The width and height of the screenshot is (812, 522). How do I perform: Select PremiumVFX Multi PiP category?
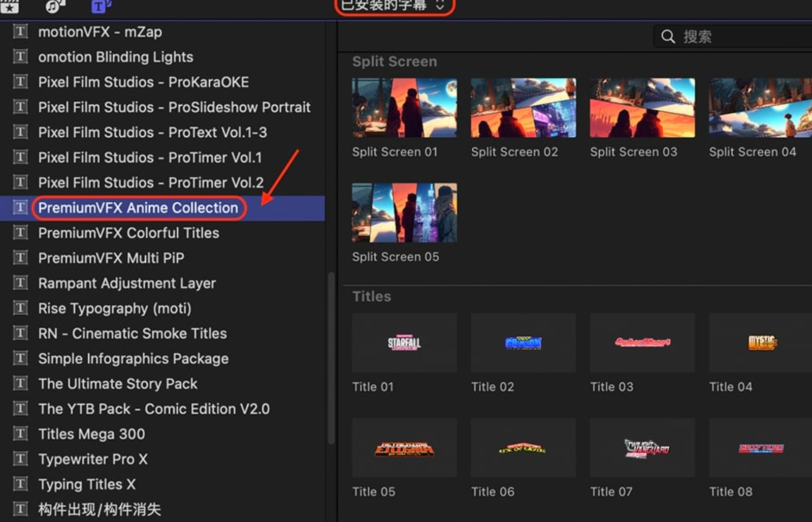[111, 258]
